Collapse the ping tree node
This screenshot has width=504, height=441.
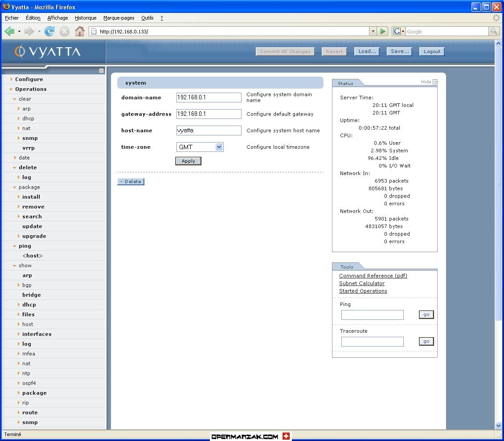[15, 246]
